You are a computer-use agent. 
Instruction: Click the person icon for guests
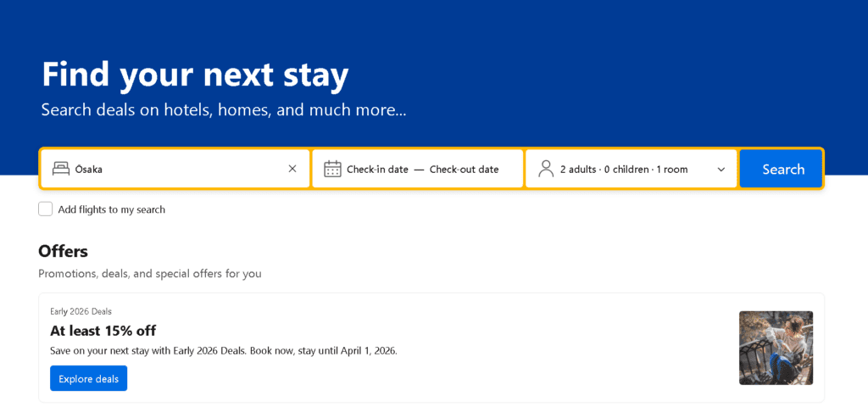click(x=546, y=169)
